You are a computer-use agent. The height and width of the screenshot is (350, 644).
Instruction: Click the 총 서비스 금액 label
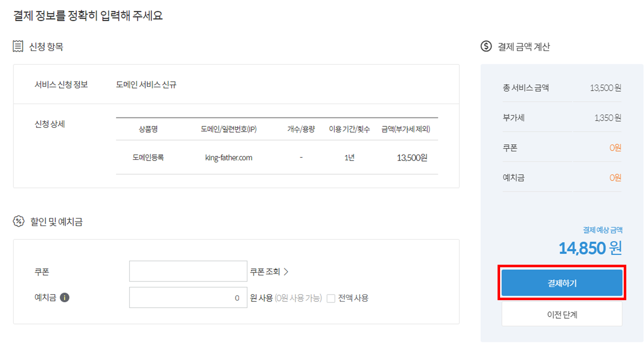coord(526,88)
